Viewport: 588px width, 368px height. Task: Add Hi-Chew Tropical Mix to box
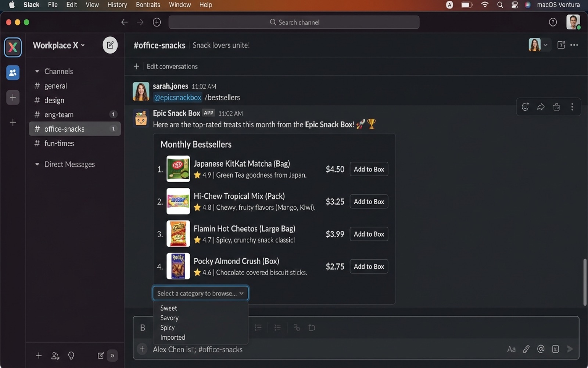coord(369,202)
